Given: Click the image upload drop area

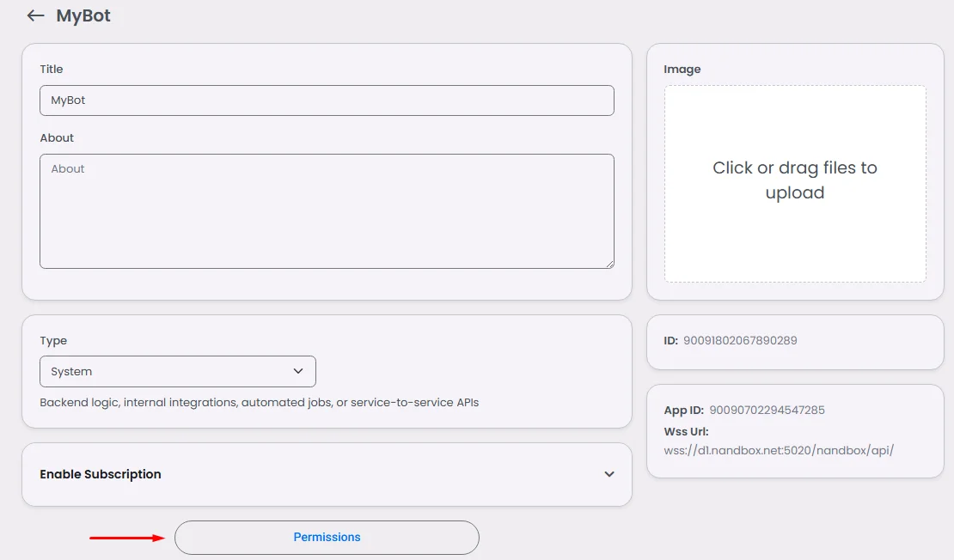Looking at the screenshot, I should coord(795,184).
